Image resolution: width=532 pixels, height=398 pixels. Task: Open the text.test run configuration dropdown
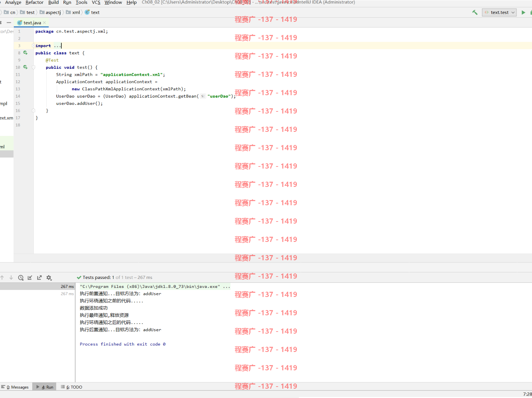[x=499, y=12]
